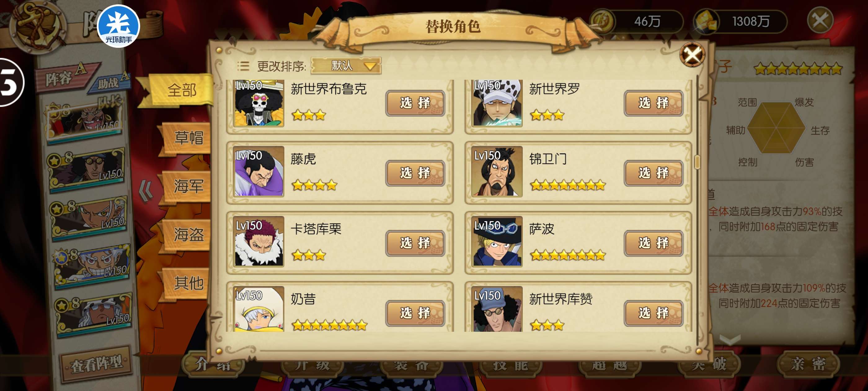Close the 替换角色 dialog
The width and height of the screenshot is (868, 391).
(x=692, y=55)
